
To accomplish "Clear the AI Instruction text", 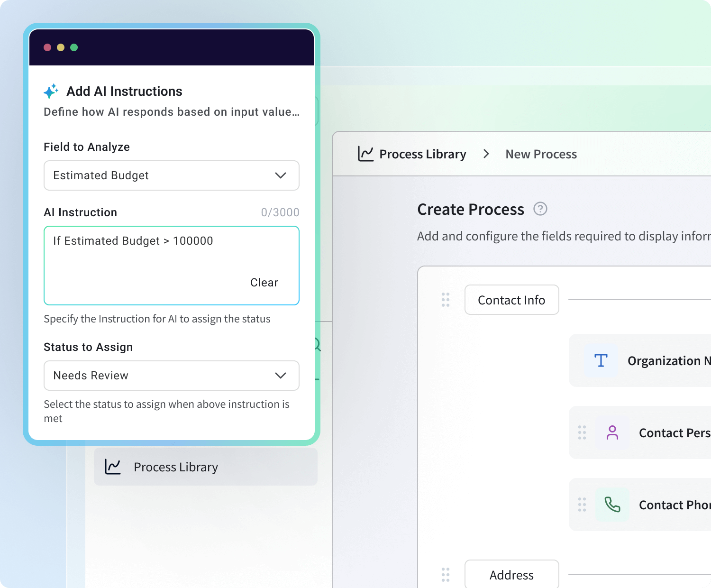I will pos(264,283).
